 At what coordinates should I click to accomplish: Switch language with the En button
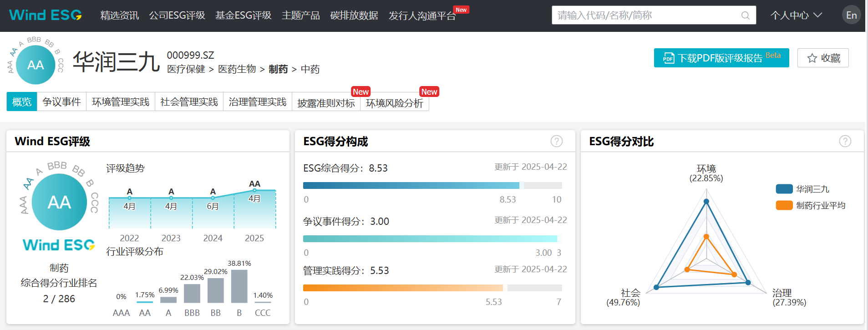[851, 15]
